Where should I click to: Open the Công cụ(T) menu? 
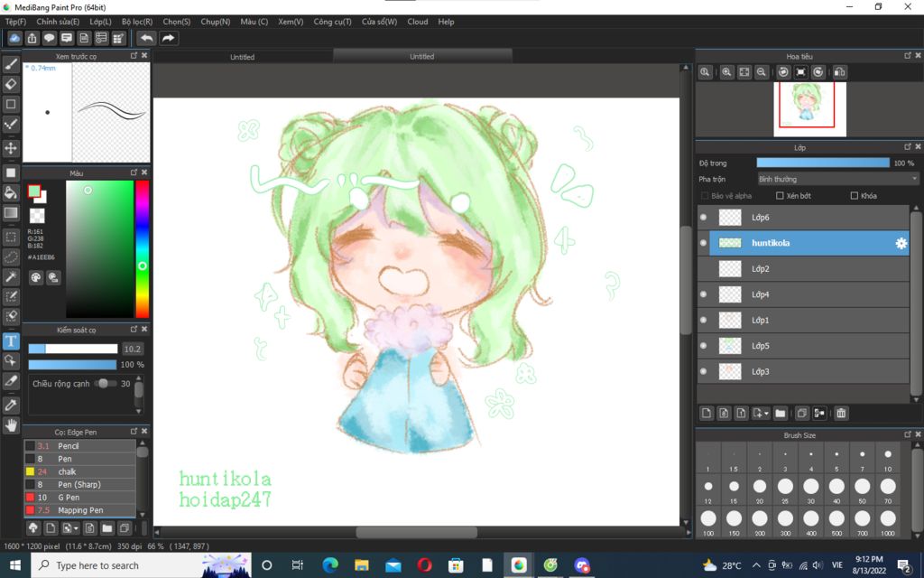pyautogui.click(x=332, y=22)
